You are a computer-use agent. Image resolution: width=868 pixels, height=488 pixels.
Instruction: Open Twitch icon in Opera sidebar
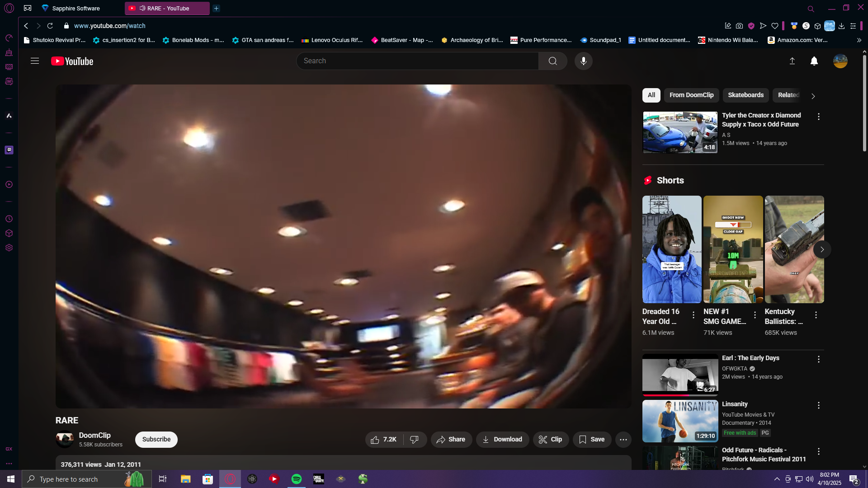(9, 150)
